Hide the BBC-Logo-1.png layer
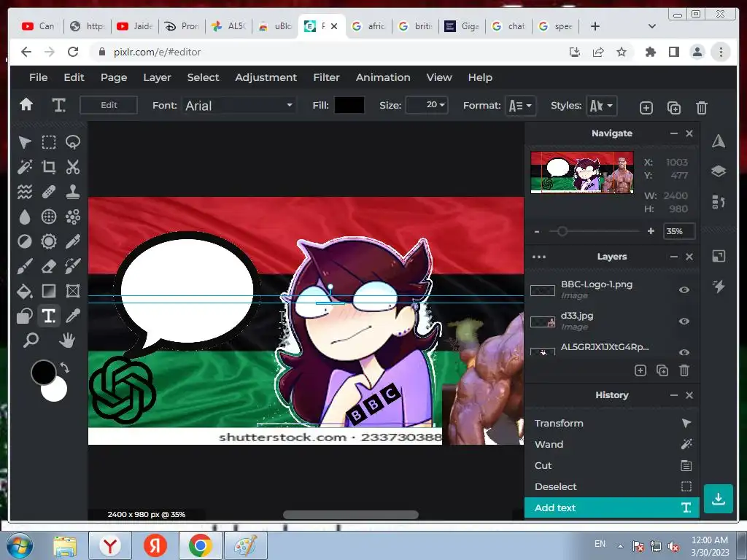The width and height of the screenshot is (747, 560). [684, 289]
